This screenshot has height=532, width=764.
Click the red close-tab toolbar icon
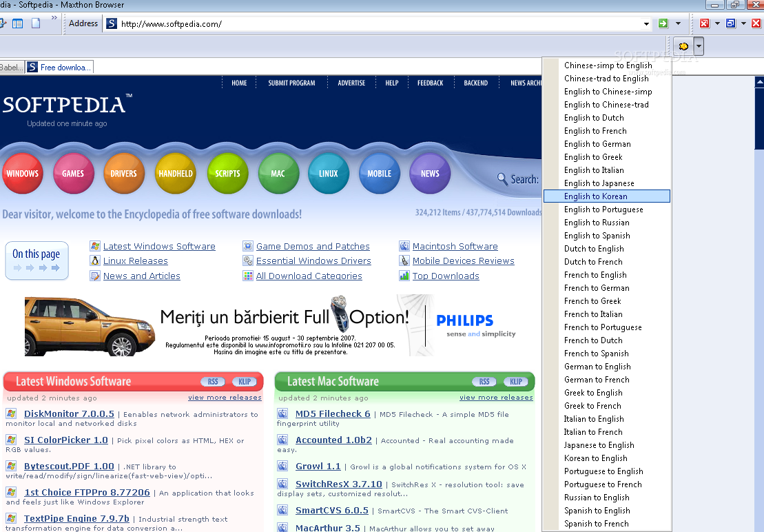pos(705,23)
